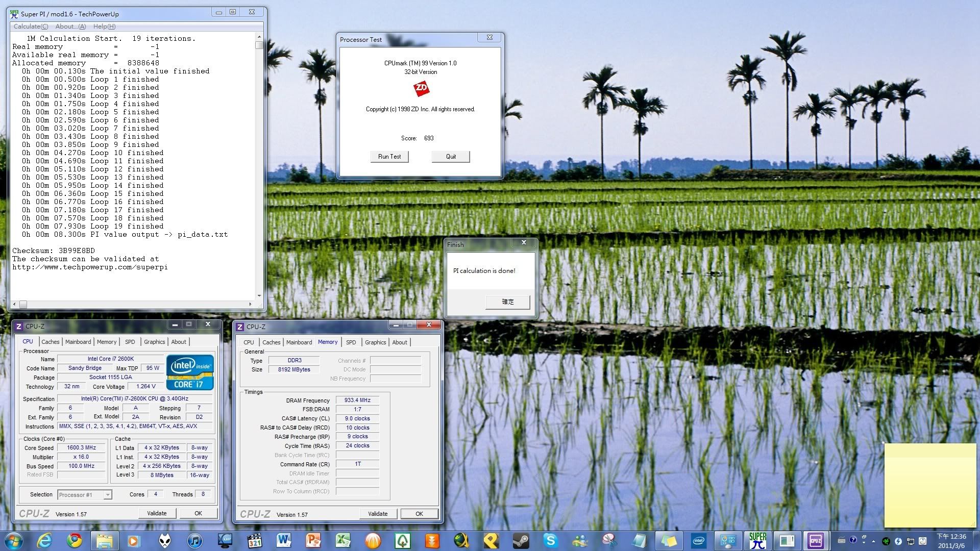Switch to CPU-Z taskbar button

tap(816, 540)
